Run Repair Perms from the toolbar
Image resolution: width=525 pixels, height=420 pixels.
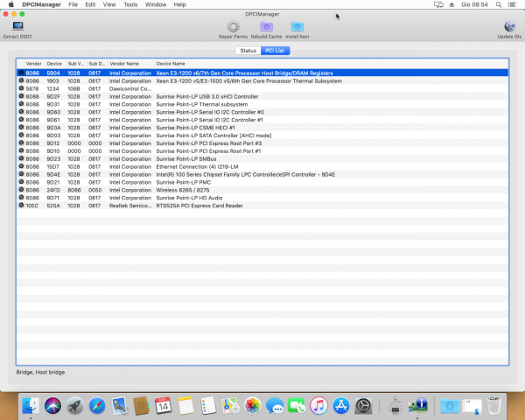(233, 28)
